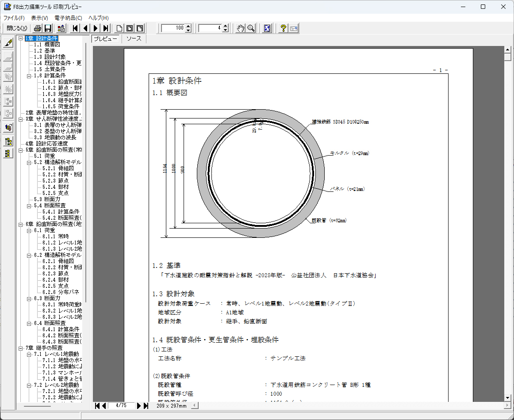Switch to single page layout view
Viewport: 514px width, 420px height.
click(119, 28)
